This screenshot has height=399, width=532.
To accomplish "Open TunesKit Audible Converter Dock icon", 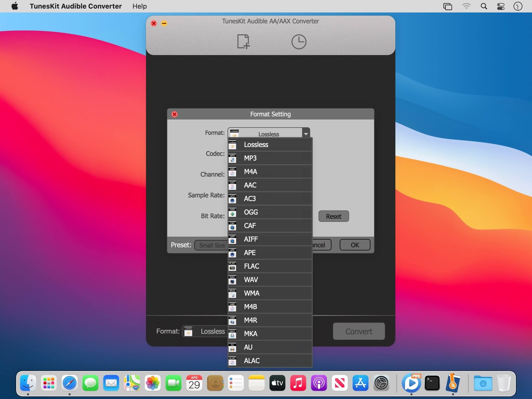I will click(x=453, y=382).
